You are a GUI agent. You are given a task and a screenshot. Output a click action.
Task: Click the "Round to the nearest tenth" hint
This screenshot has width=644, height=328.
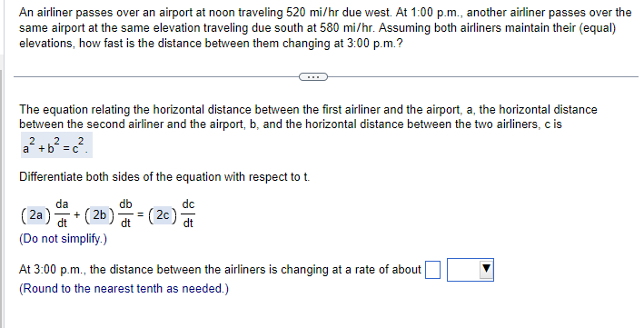(124, 289)
